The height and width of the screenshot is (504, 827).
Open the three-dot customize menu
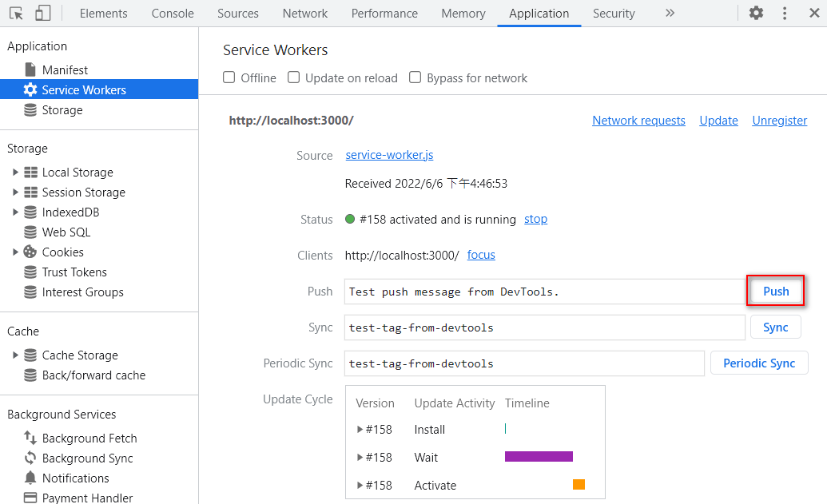click(785, 14)
